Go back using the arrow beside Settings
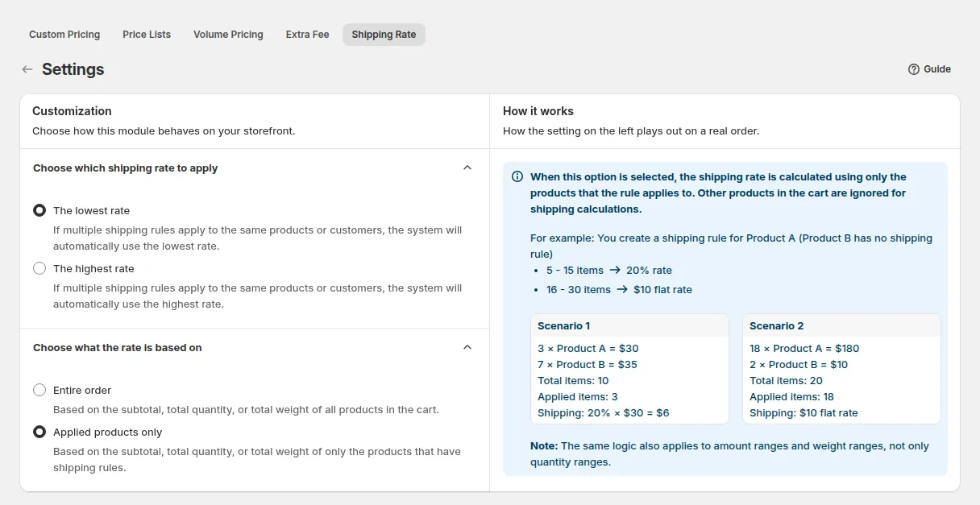This screenshot has height=505, width=980. click(x=27, y=69)
